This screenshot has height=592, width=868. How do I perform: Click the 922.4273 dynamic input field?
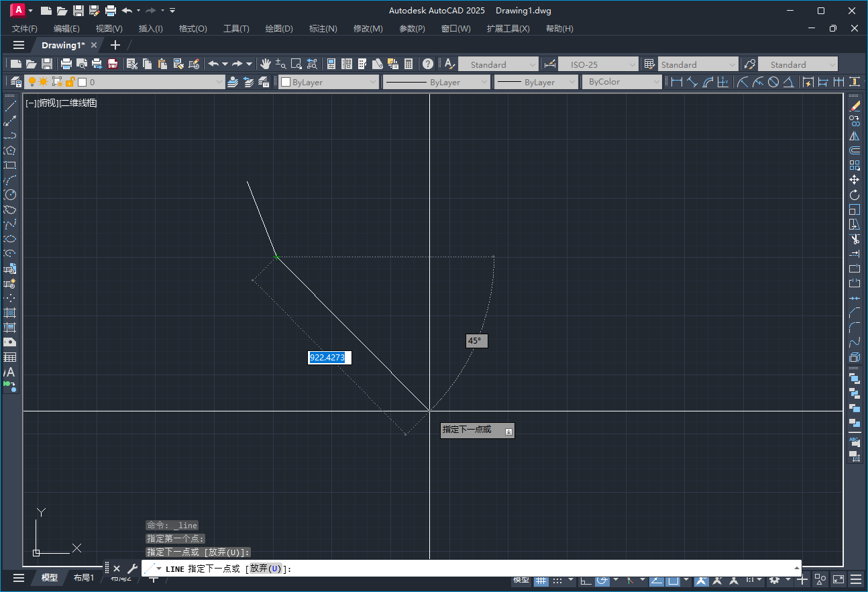329,358
